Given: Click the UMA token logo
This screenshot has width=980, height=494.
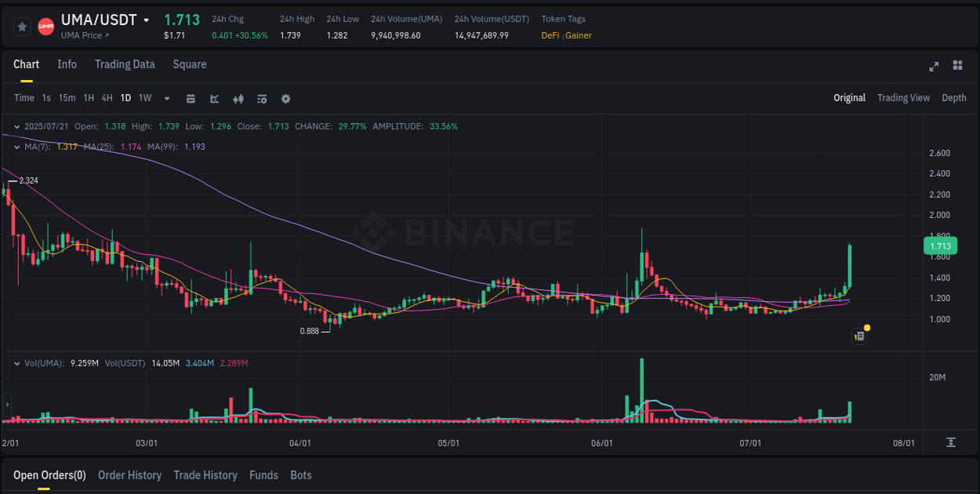Looking at the screenshot, I should [45, 26].
